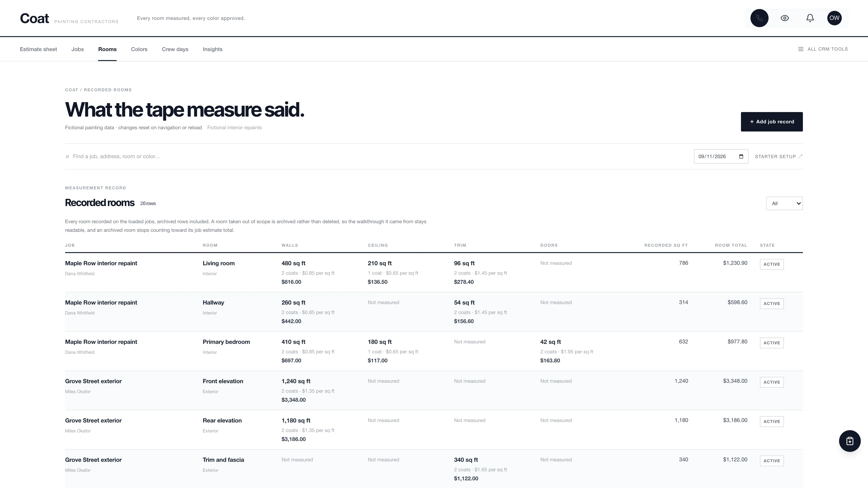Click the phone call icon in header
This screenshot has height=488, width=868.
pos(759,18)
